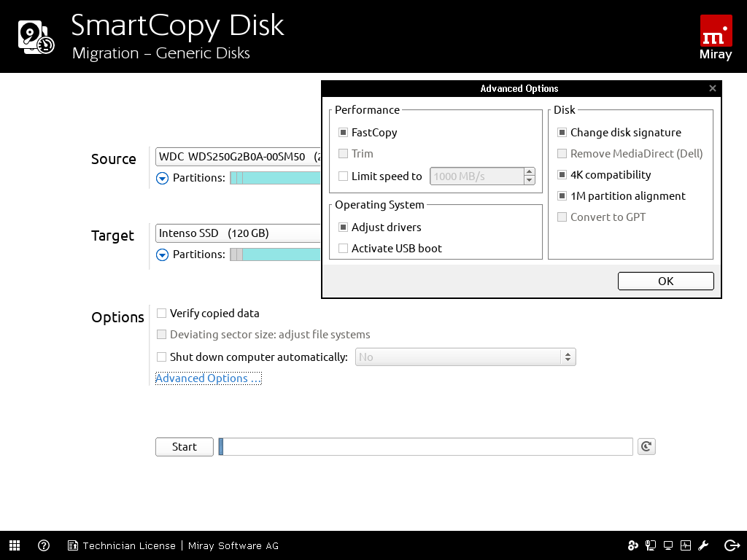This screenshot has height=560, width=747.
Task: Click the Advanced Options link
Action: pos(208,378)
